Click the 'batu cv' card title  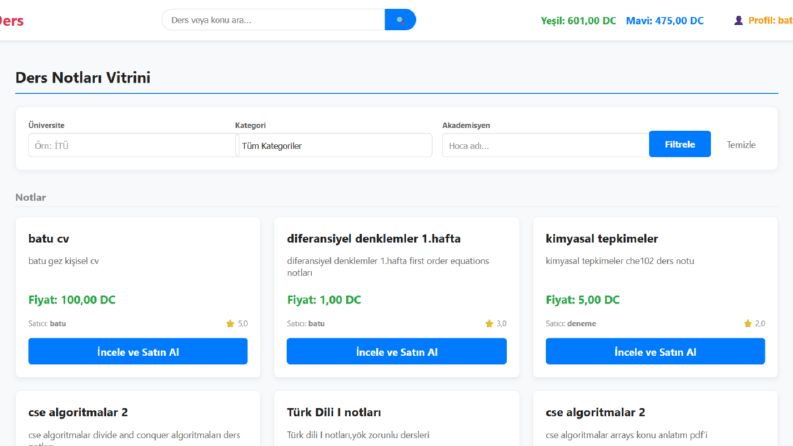pyautogui.click(x=49, y=239)
